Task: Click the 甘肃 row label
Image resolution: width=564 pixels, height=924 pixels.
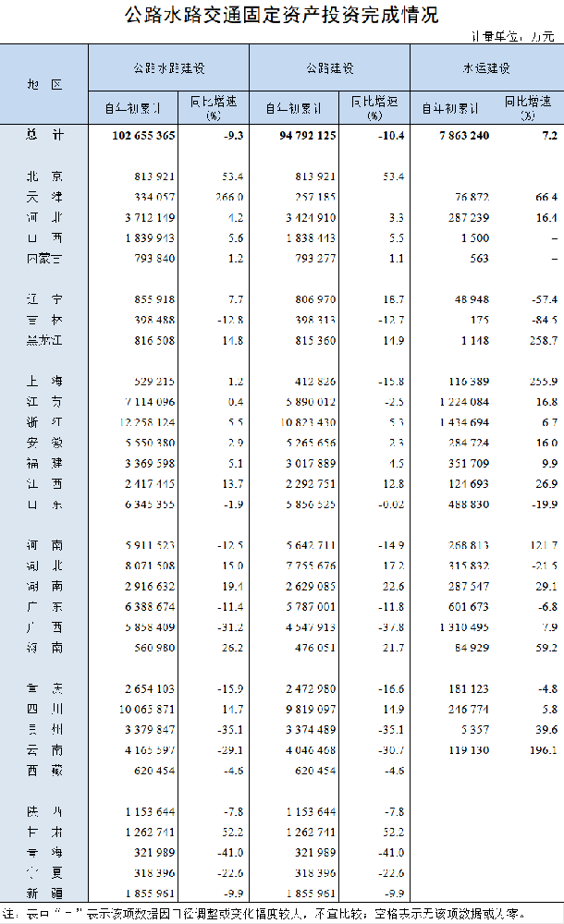Action: pos(44,833)
